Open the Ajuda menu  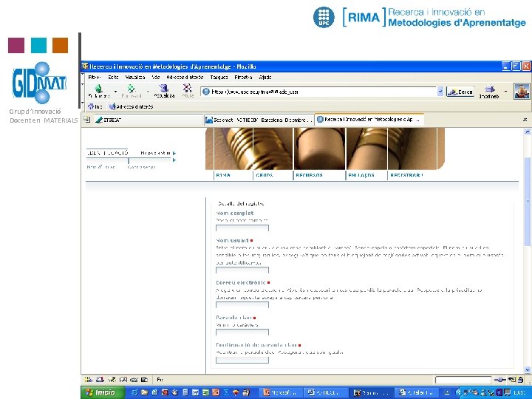point(265,77)
